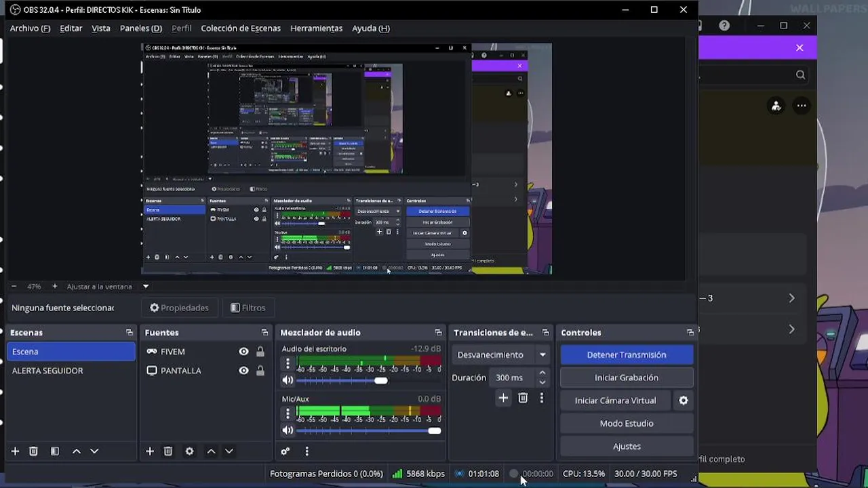Add a new source in Fuentes panel
The width and height of the screenshot is (868, 488).
pos(150,451)
